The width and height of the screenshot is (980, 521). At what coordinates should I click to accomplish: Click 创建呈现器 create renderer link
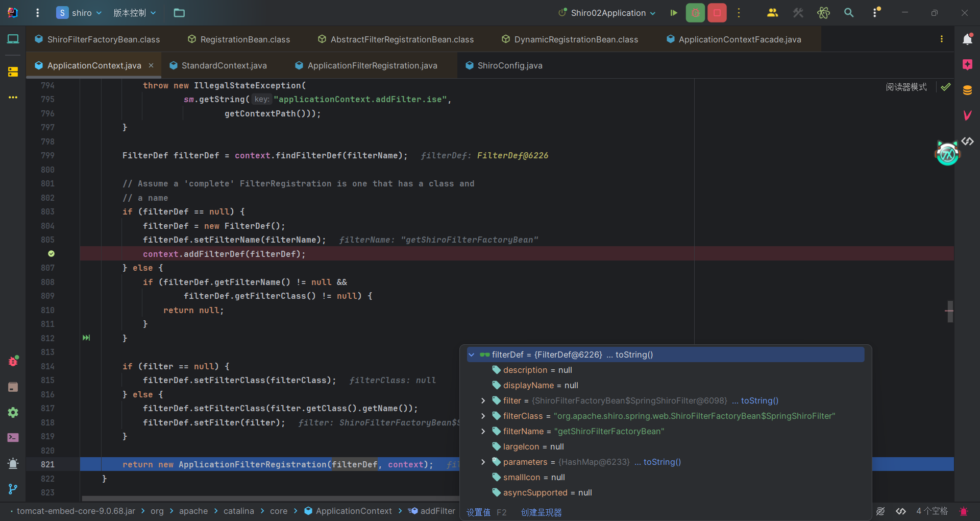[x=541, y=512]
